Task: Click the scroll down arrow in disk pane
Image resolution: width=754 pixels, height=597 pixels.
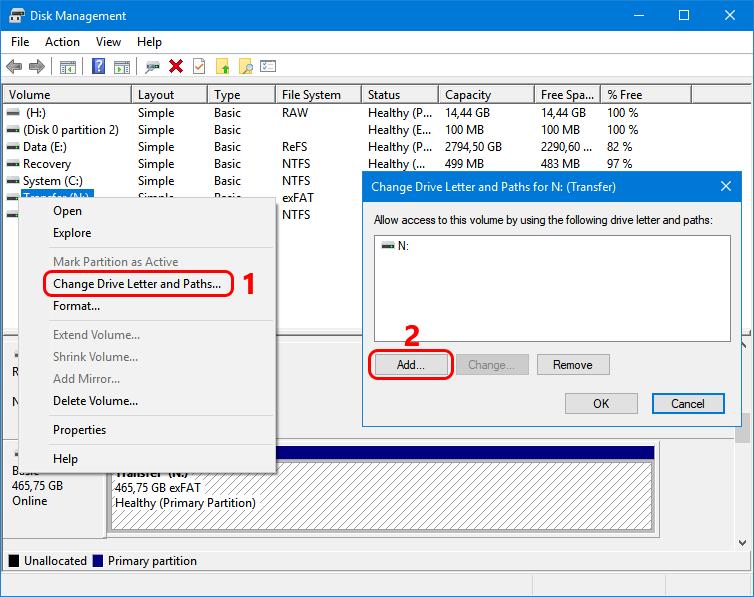Action: [x=742, y=543]
